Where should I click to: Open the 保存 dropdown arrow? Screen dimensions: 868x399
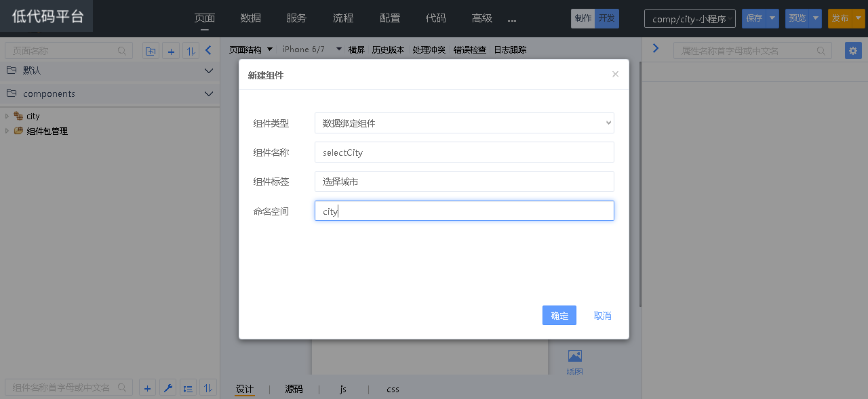click(x=772, y=18)
